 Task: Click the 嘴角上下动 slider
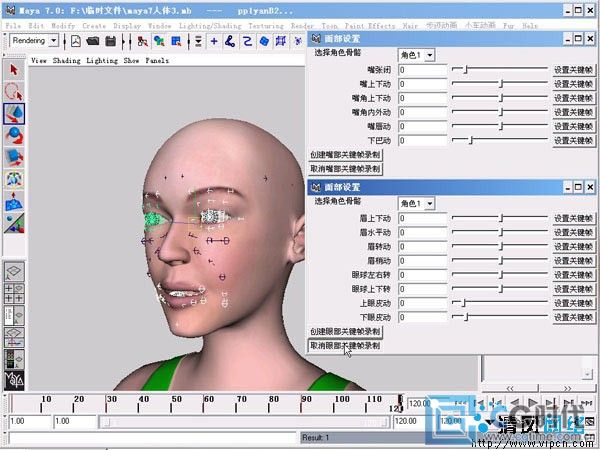(500, 98)
